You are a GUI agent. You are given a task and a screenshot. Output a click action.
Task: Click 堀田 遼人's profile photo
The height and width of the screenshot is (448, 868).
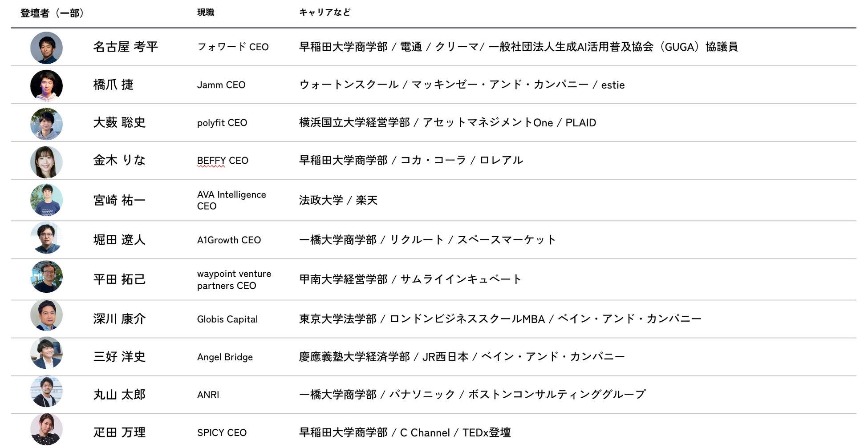46,238
